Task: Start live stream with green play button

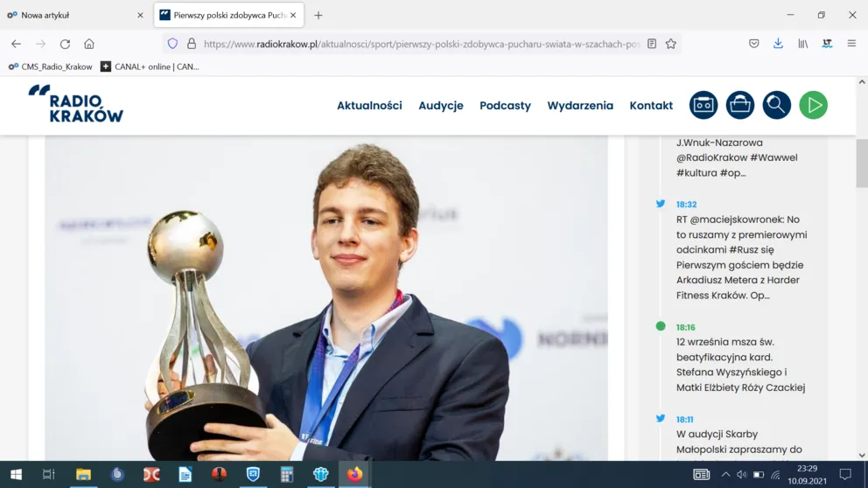Action: click(813, 105)
